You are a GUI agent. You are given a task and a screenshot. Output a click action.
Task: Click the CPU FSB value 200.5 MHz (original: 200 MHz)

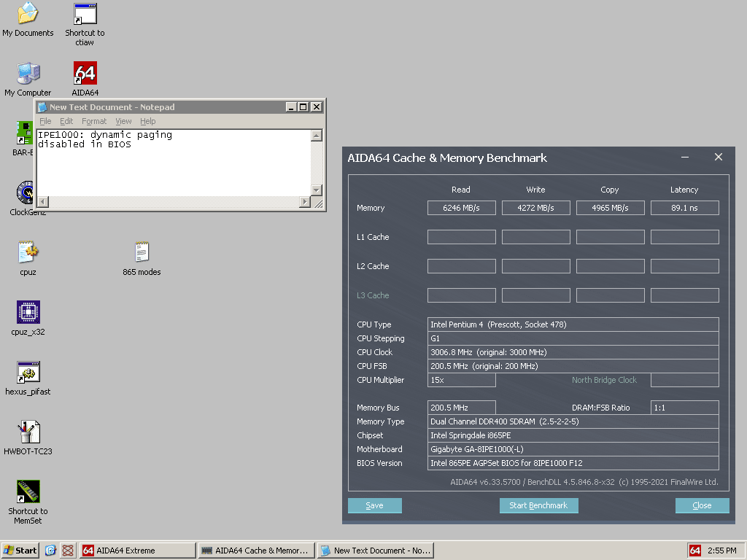573,366
